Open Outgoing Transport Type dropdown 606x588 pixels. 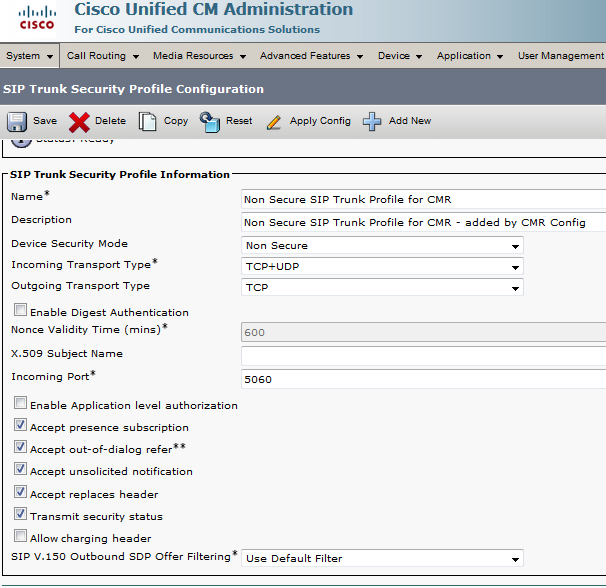pos(382,287)
